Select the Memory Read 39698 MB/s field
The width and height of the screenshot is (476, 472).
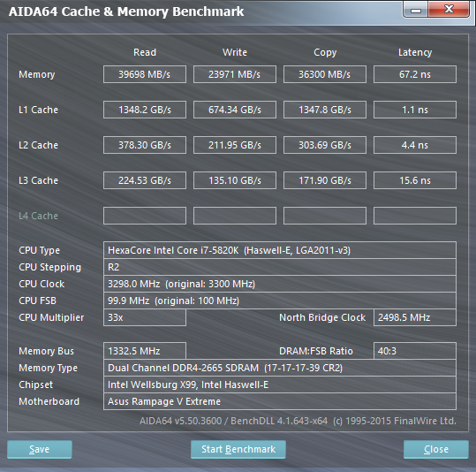coord(145,74)
